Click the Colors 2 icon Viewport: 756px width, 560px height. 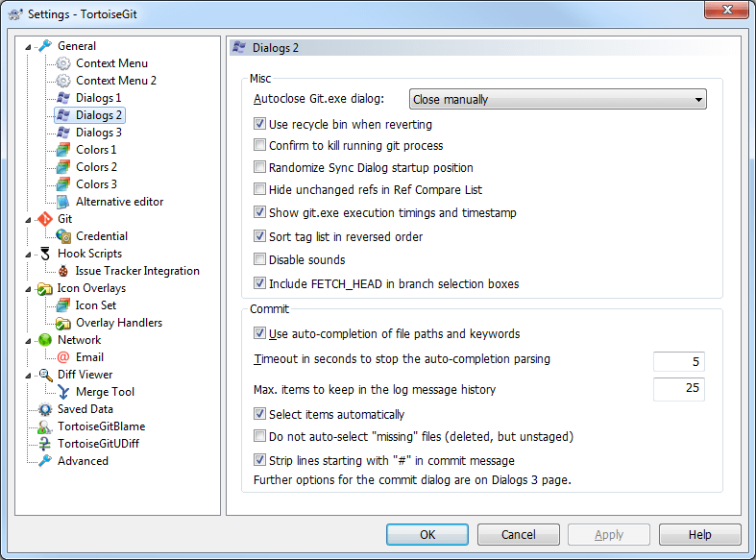[x=63, y=167]
